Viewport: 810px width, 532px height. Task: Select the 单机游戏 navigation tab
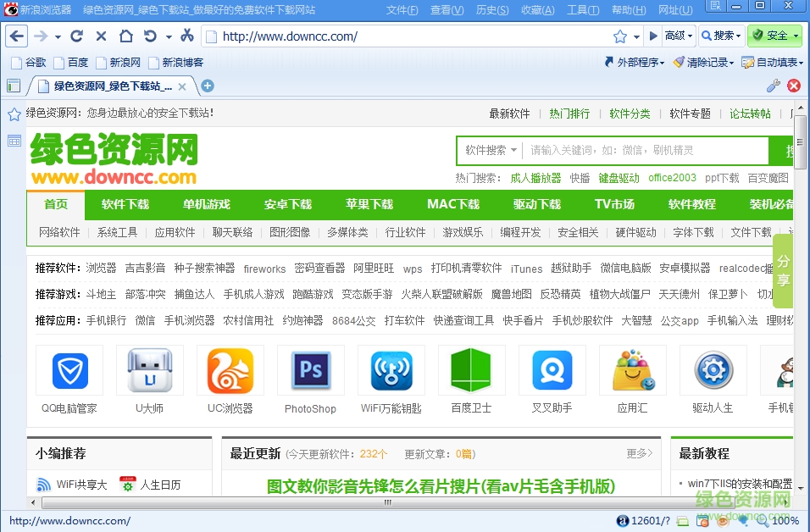[206, 204]
